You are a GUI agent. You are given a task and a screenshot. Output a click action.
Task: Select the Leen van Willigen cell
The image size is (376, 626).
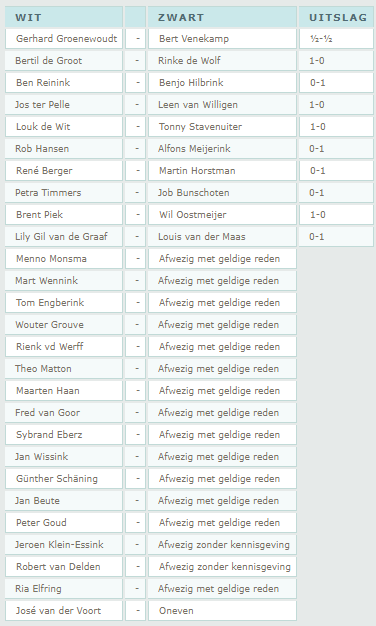click(222, 105)
